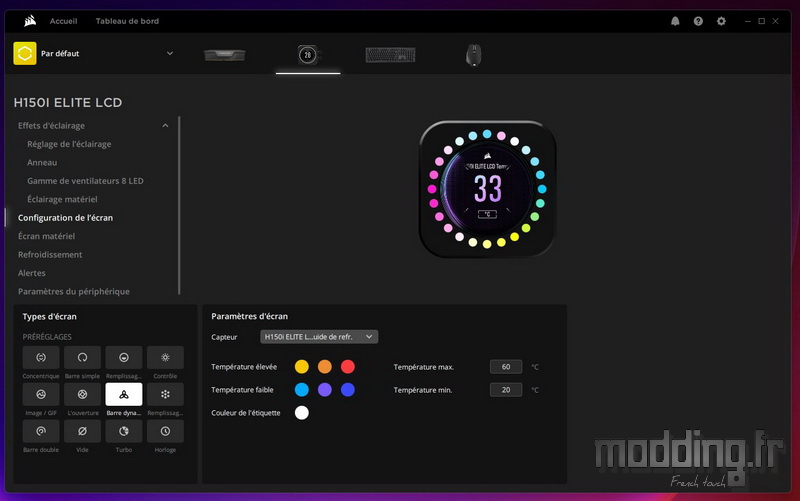Select the keyboard device icon

[x=390, y=55]
